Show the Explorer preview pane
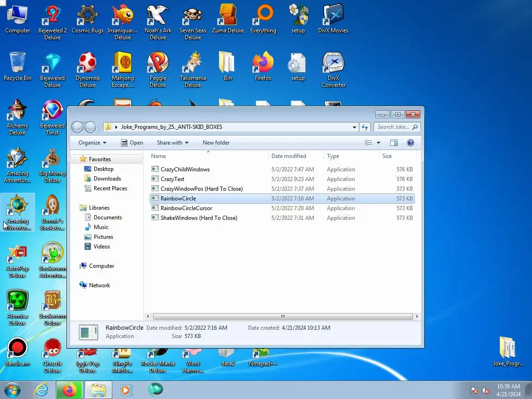The height and width of the screenshot is (399, 532). point(393,143)
